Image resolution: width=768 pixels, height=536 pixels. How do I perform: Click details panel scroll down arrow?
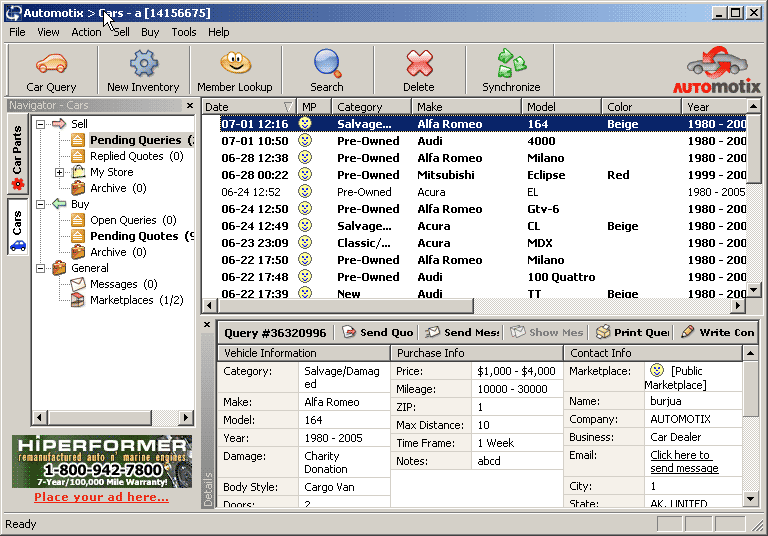click(x=751, y=500)
